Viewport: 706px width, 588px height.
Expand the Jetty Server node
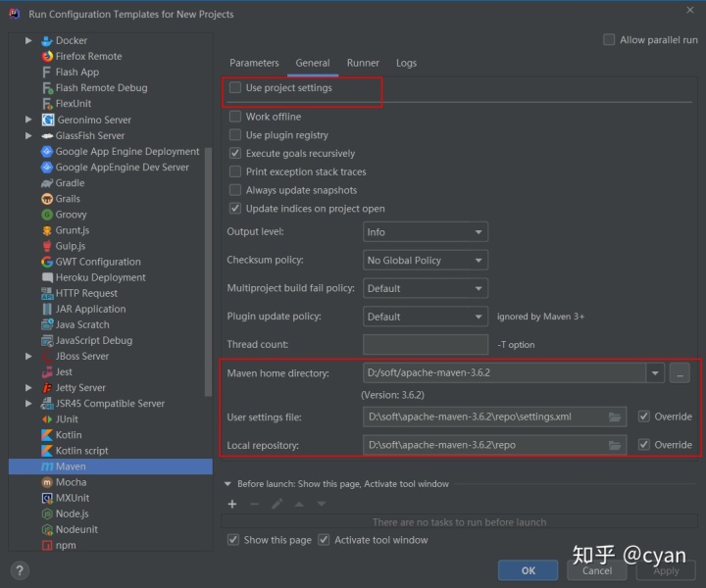(x=28, y=388)
